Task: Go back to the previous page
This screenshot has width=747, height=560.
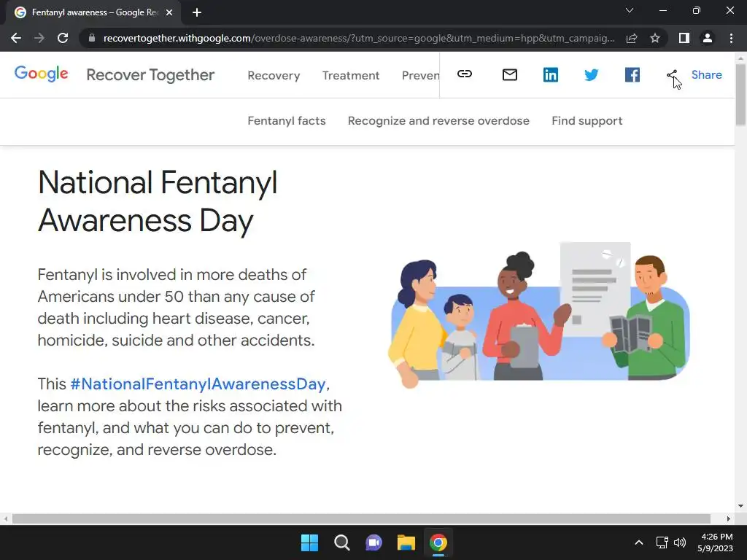Action: 16,38
